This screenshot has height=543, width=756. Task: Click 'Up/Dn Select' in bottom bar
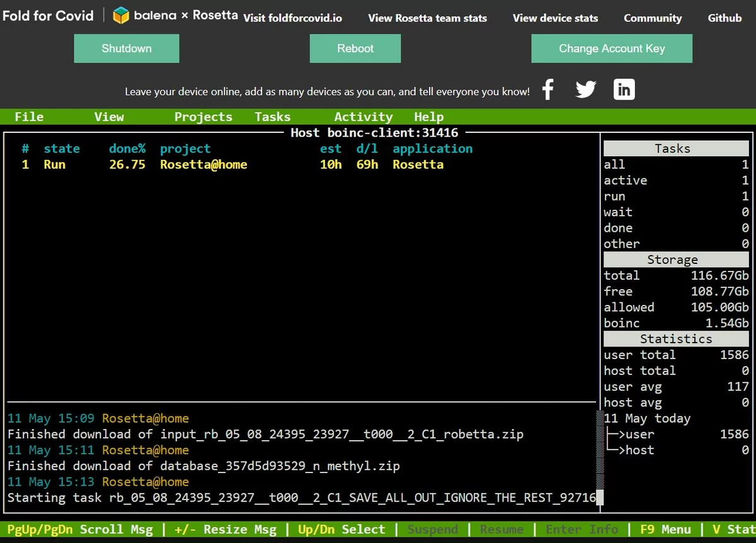(x=341, y=529)
